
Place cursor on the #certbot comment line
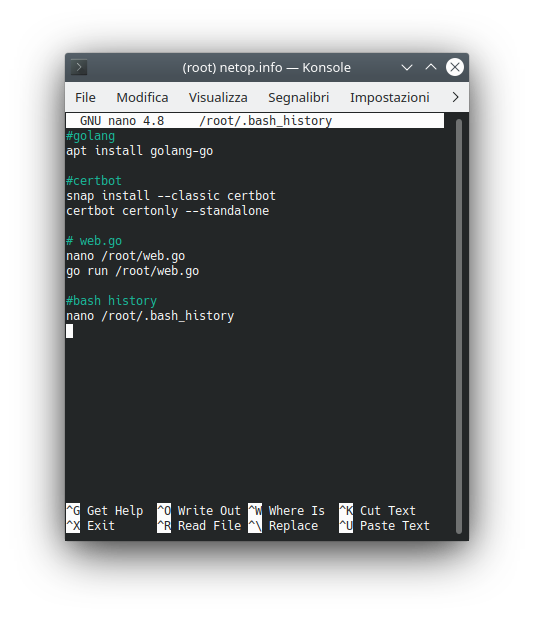94,181
